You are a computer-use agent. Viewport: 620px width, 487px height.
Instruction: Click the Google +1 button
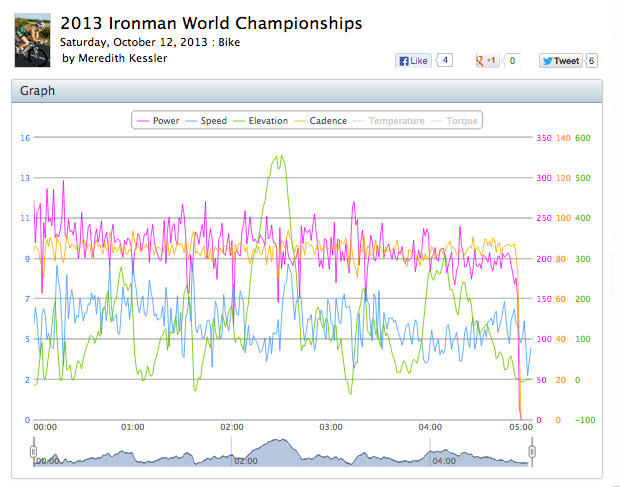click(488, 61)
